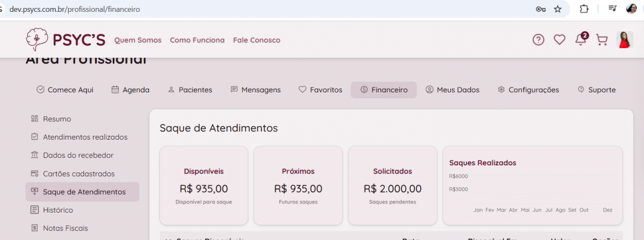Image resolution: width=644 pixels, height=240 pixels.
Task: Bookmark this page with the star icon
Action: (558, 9)
